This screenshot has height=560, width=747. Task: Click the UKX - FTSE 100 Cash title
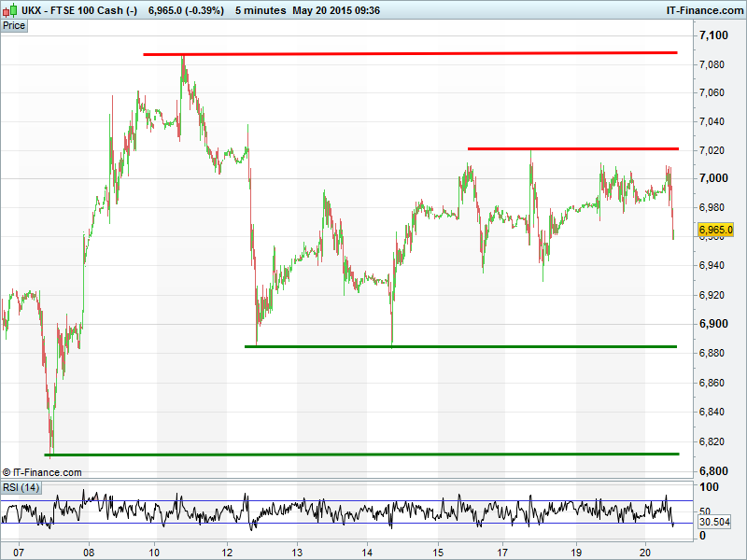click(79, 9)
